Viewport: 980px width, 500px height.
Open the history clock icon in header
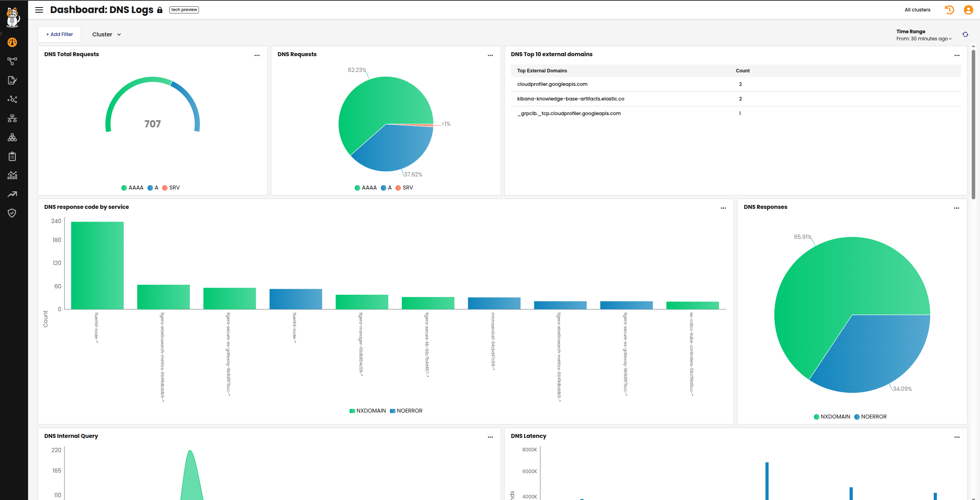950,10
